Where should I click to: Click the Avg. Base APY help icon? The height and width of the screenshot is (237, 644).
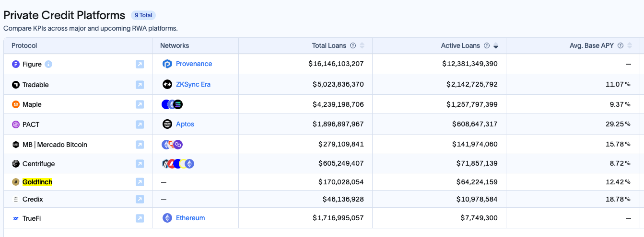click(x=621, y=46)
